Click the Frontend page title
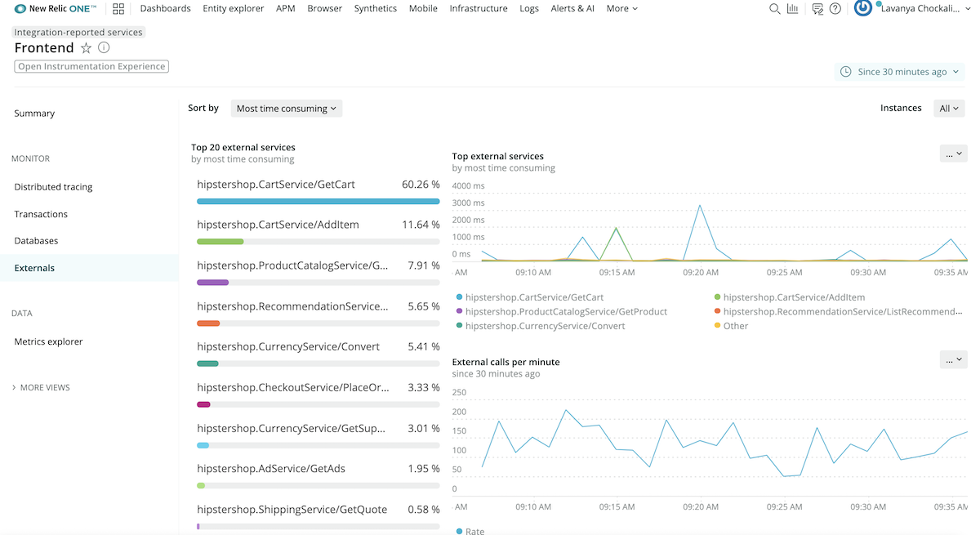The width and height of the screenshot is (980, 535). [44, 48]
